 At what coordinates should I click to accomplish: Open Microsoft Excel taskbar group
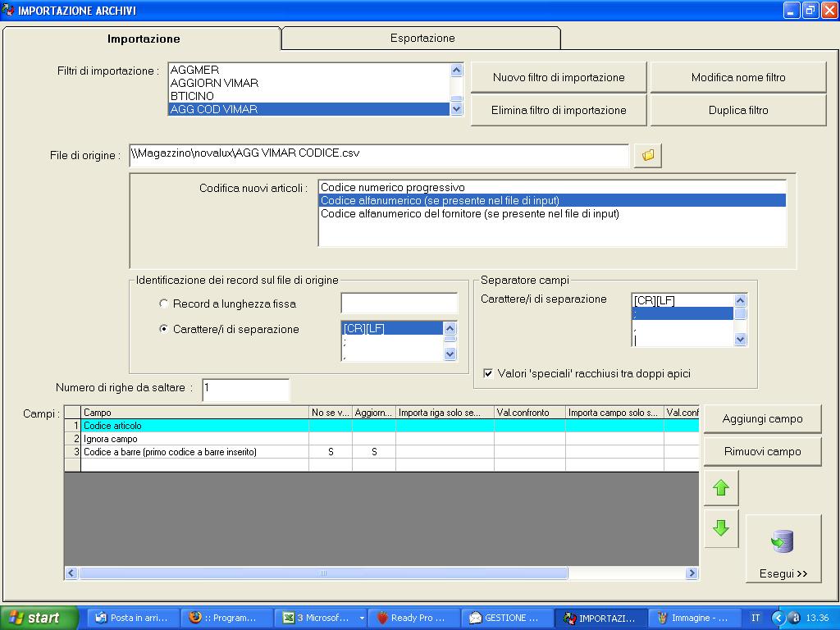[322, 618]
